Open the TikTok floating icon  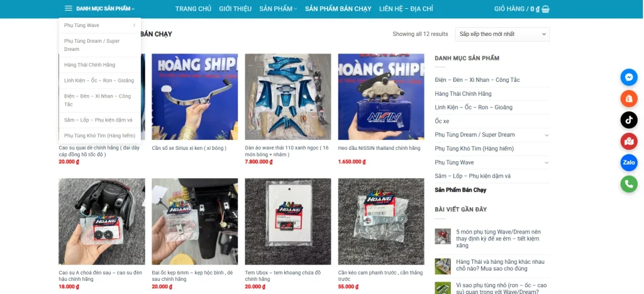(x=629, y=120)
